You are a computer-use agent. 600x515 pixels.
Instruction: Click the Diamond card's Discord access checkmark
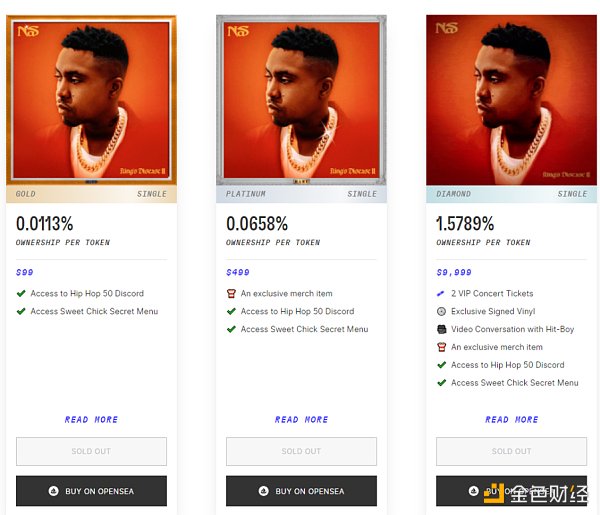[x=441, y=365]
